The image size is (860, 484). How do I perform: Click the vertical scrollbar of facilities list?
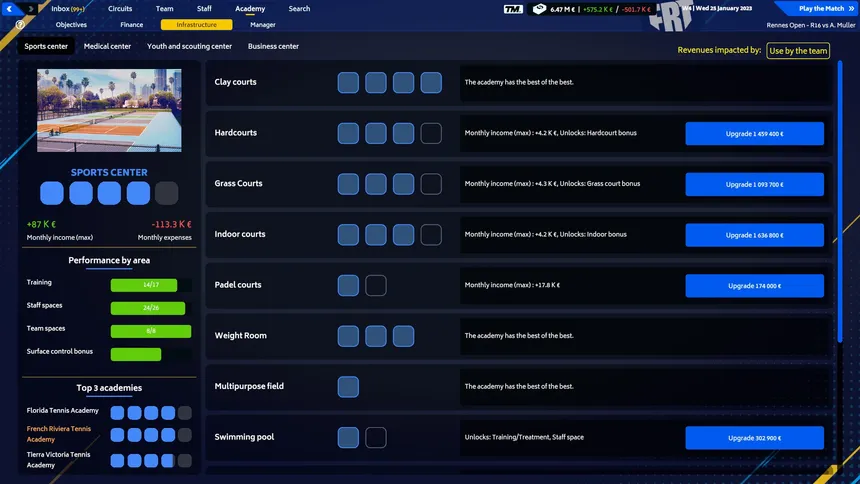tap(840, 202)
